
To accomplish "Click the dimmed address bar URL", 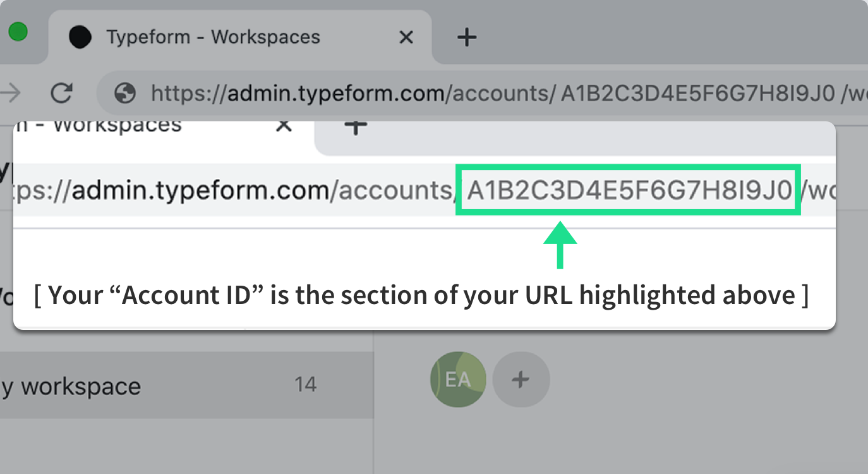I will pyautogui.click(x=509, y=94).
